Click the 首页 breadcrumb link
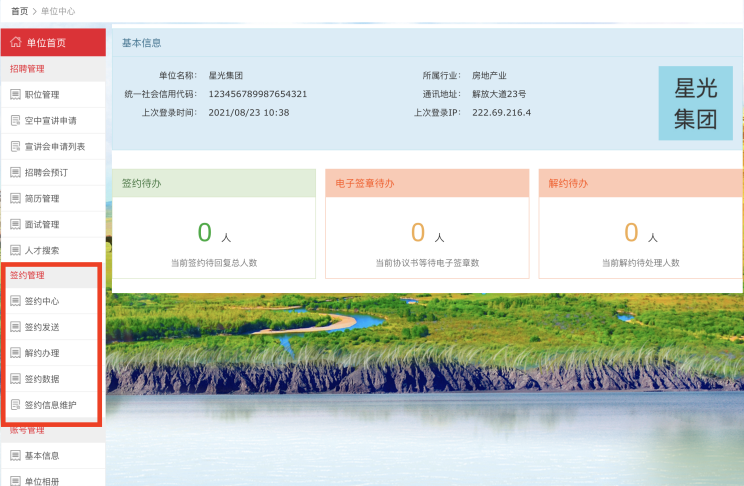This screenshot has height=486, width=744. (x=19, y=11)
